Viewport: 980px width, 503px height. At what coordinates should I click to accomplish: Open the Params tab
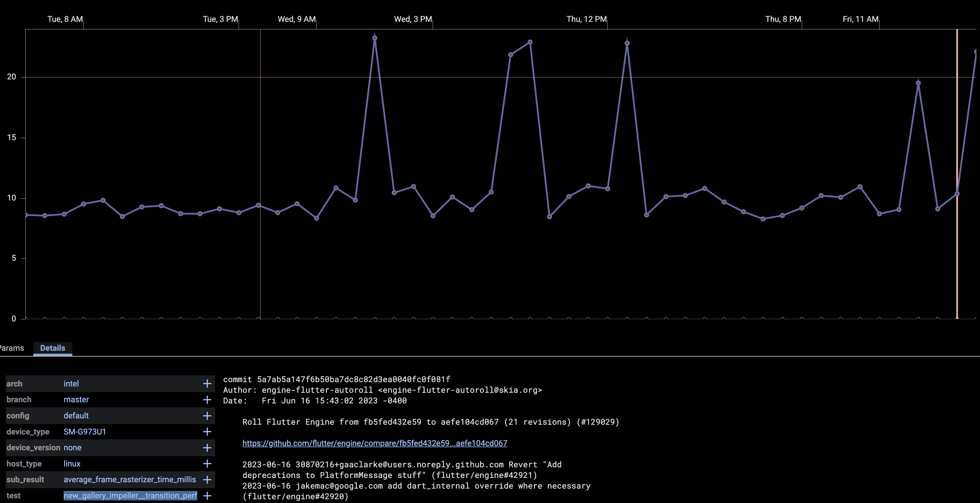(x=12, y=348)
